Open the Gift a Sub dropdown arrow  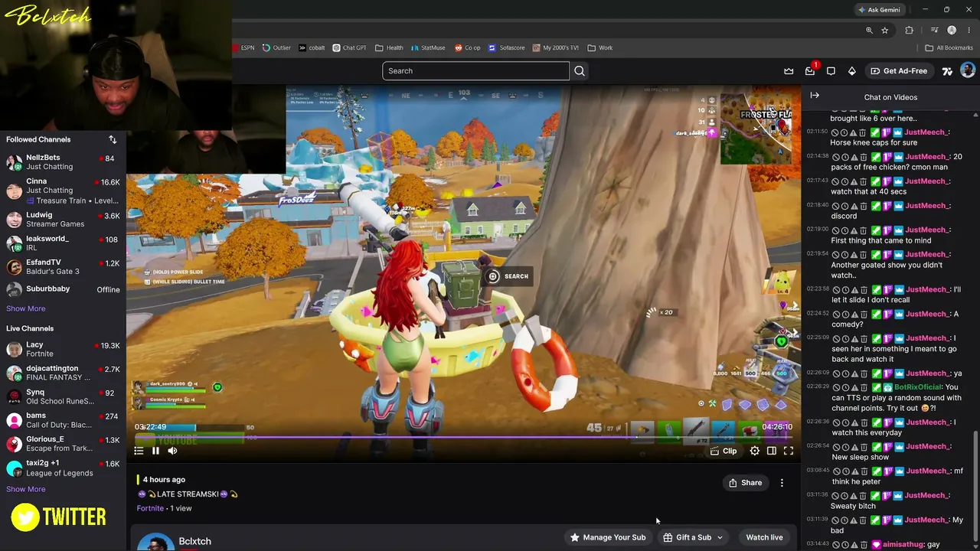(x=720, y=537)
